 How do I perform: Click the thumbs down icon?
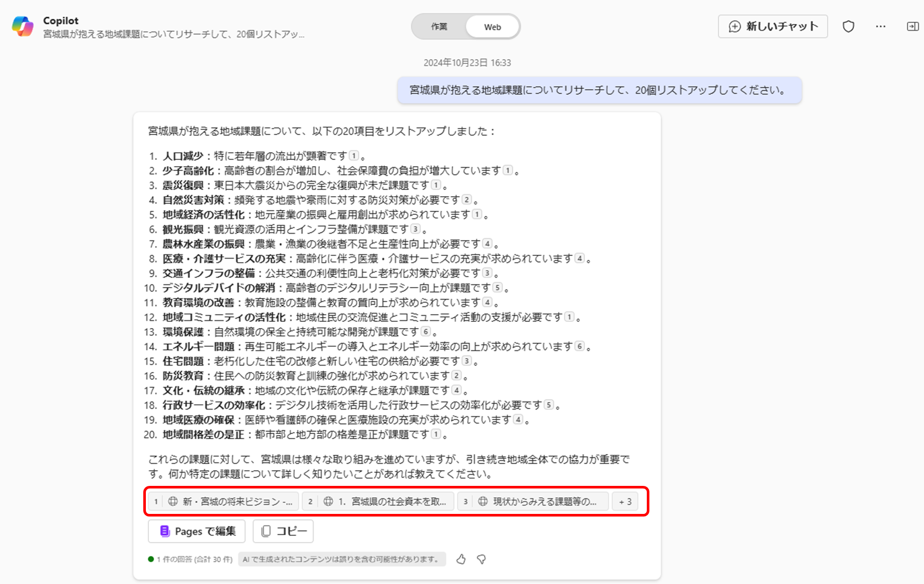tap(481, 559)
